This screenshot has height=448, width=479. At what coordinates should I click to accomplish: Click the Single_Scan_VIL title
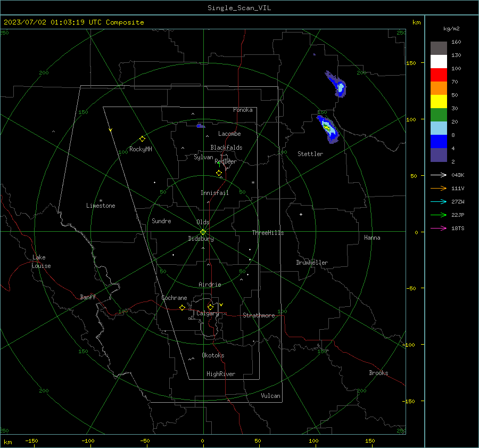[239, 8]
